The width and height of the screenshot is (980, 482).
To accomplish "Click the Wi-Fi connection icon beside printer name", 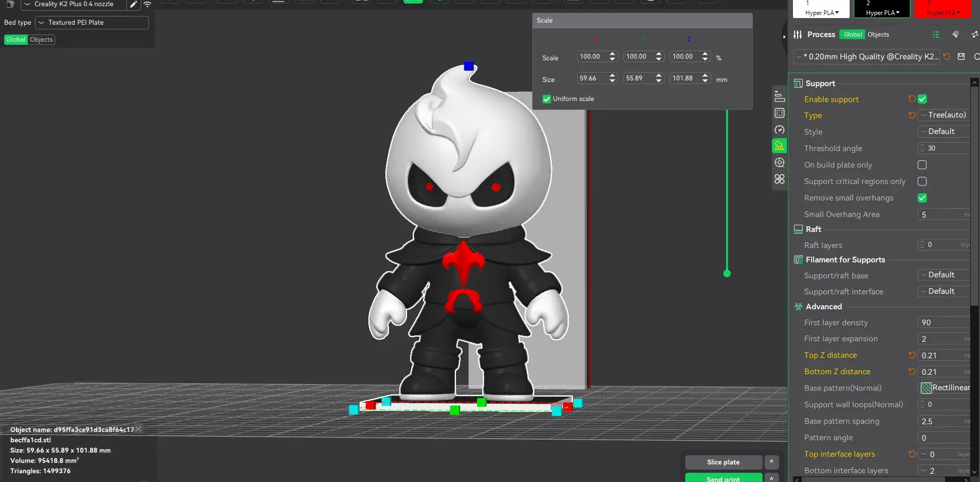I will [147, 4].
